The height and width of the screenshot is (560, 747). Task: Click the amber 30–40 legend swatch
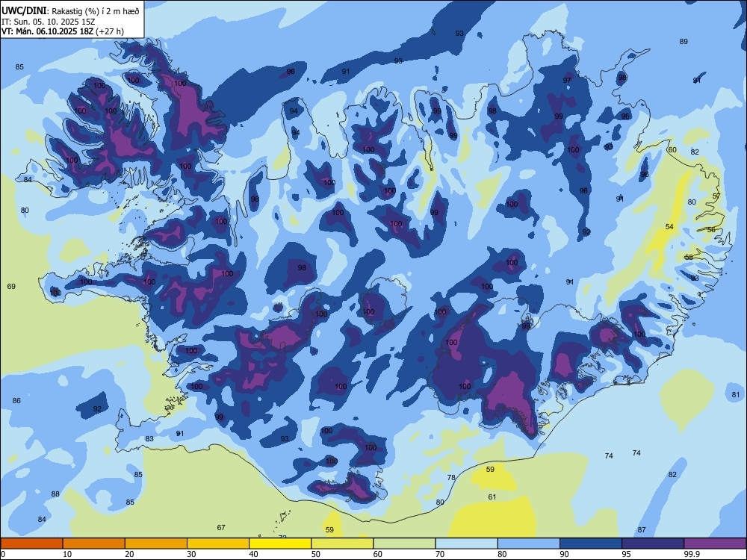click(x=218, y=544)
